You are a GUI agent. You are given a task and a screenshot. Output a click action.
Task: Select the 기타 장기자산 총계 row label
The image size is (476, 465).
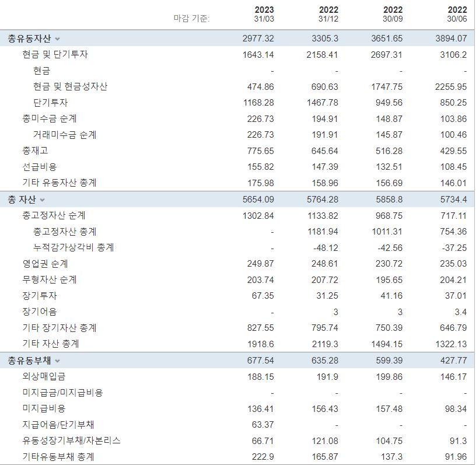coord(60,328)
